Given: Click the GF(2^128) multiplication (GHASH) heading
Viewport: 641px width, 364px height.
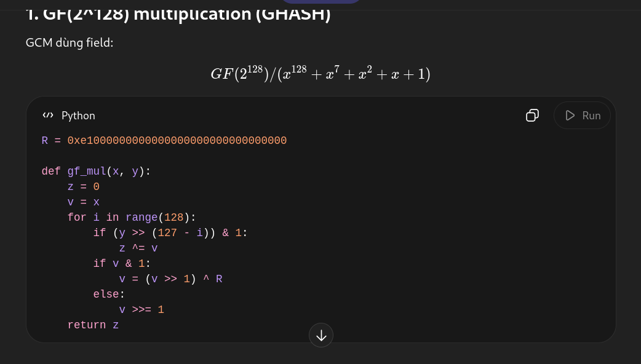Looking at the screenshot, I should pos(178,14).
